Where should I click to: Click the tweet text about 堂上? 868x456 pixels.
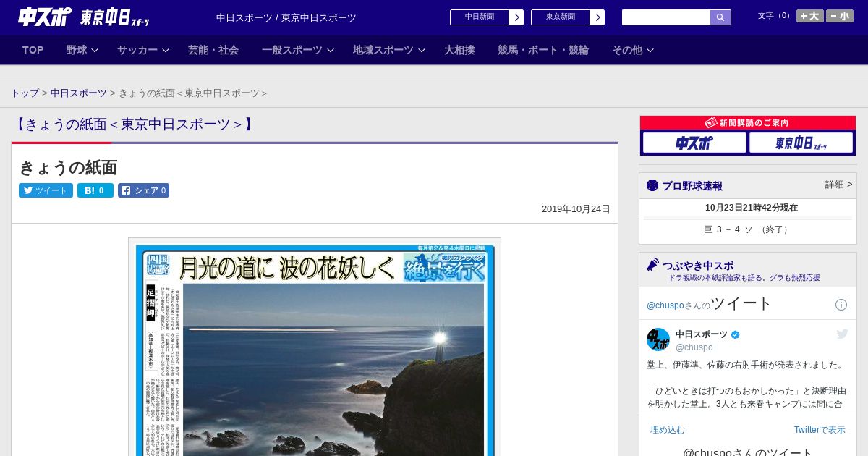click(746, 384)
